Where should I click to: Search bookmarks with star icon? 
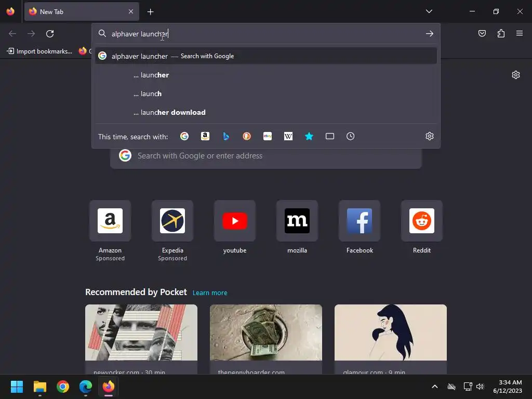pos(309,137)
